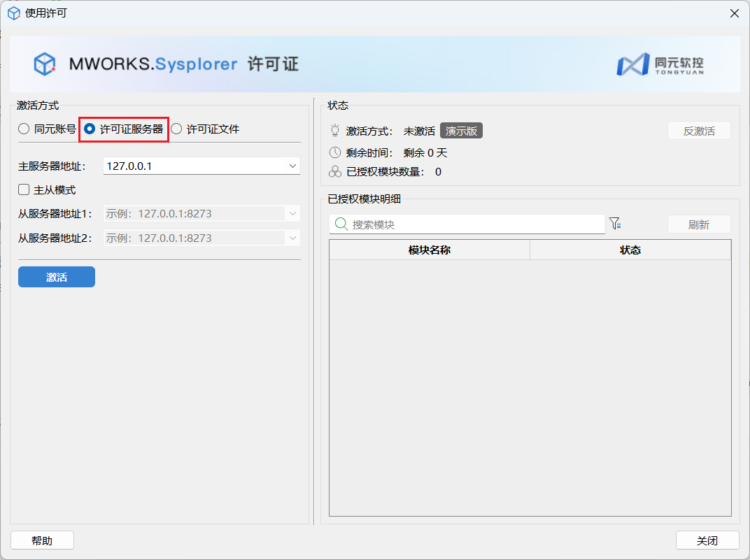
Task: Click the 同元软控 Tongyuan logo
Action: click(660, 64)
